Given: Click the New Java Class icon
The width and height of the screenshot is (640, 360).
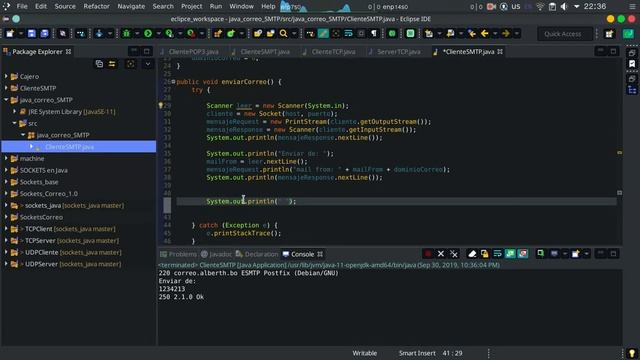Looking at the screenshot, I should coord(231,33).
